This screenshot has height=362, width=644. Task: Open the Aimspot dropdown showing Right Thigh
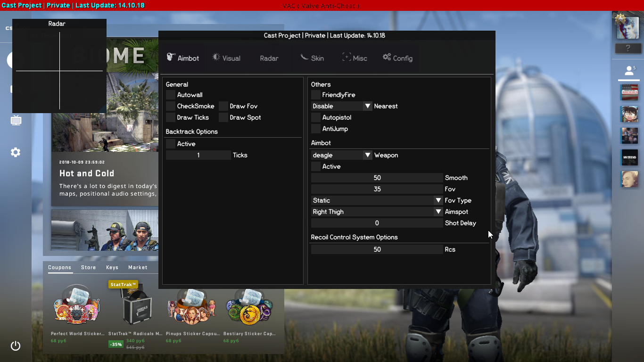pos(377,212)
